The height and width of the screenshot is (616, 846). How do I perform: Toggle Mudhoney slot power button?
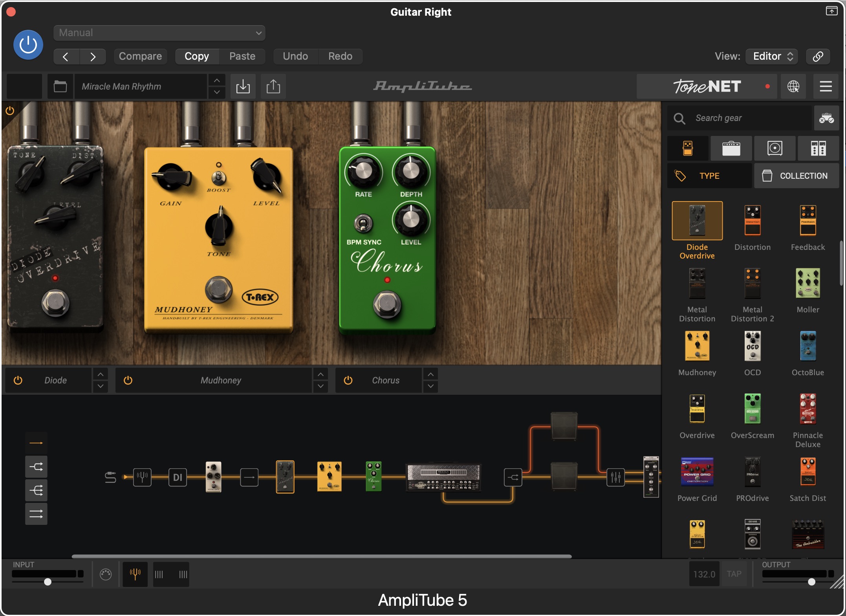[128, 380]
